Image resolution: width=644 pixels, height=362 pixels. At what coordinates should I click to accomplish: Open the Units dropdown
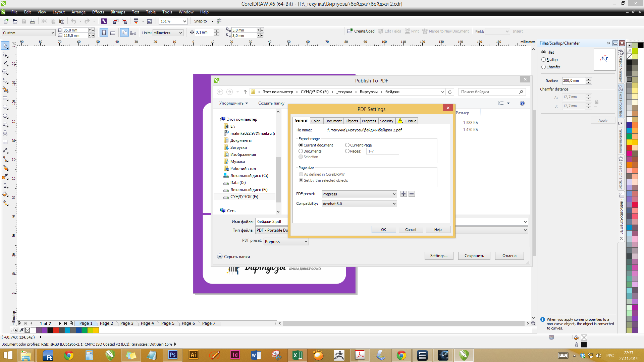pyautogui.click(x=168, y=33)
